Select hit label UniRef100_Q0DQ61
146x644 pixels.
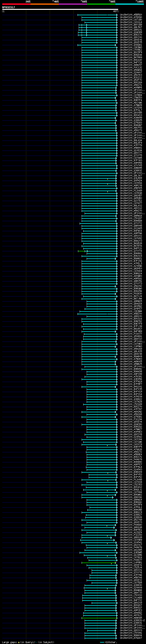pyautogui.click(x=131, y=45)
